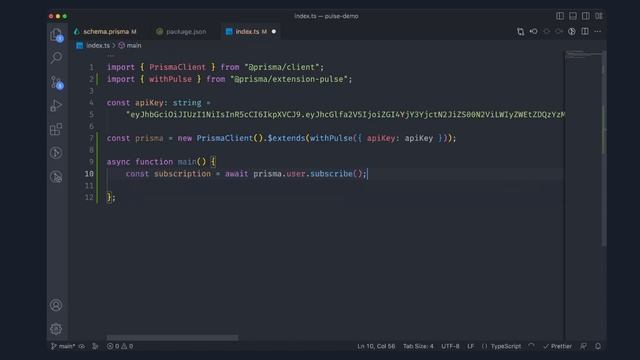This screenshot has height=360, width=640.
Task: Click the main function name on line 9
Action: click(x=187, y=162)
